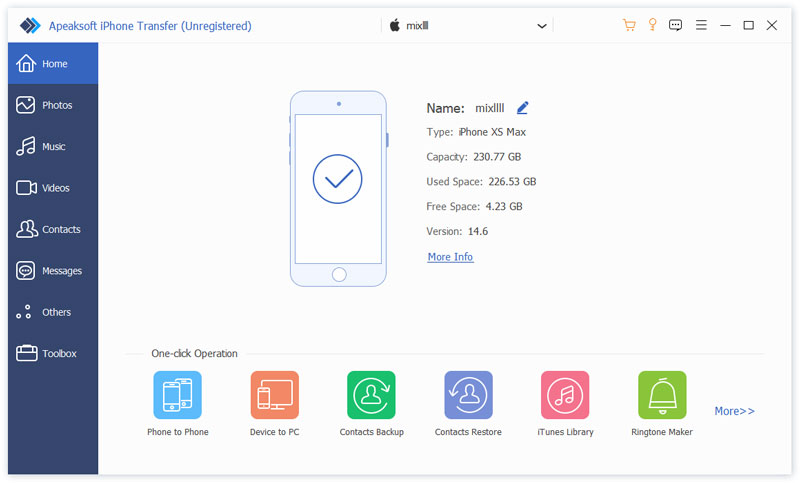Viewport: 800px width, 483px height.
Task: Select Messages in the sidebar
Action: tap(53, 270)
